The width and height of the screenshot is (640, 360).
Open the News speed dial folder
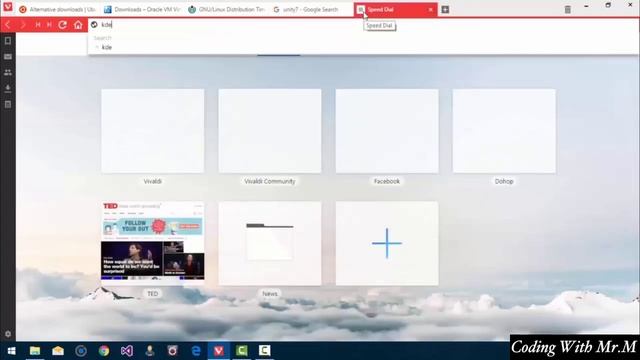270,243
